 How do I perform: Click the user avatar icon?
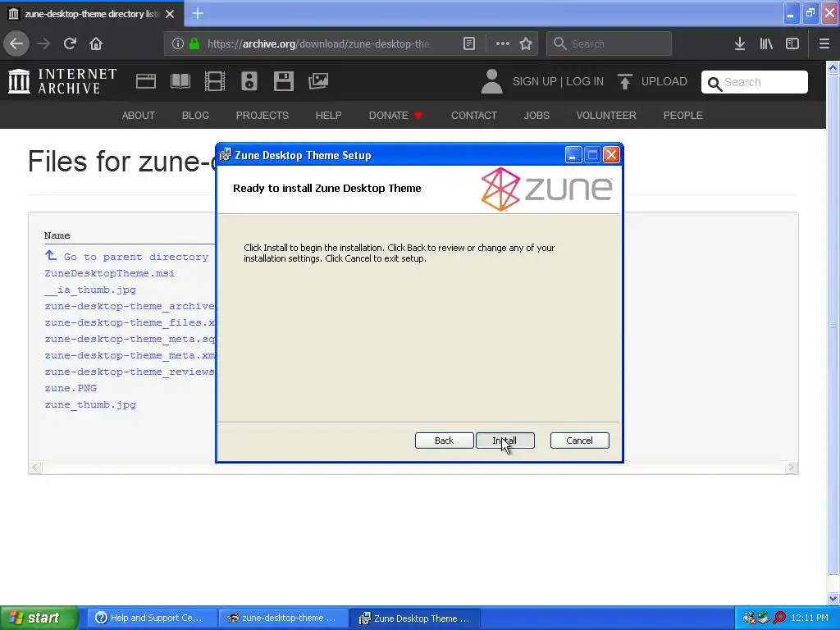(x=491, y=81)
